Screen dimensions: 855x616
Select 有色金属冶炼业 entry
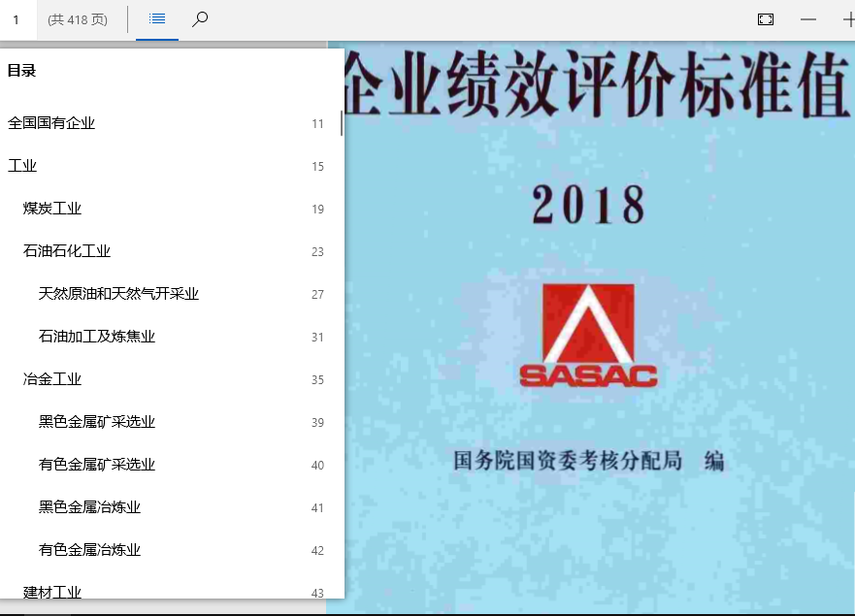[x=89, y=549]
